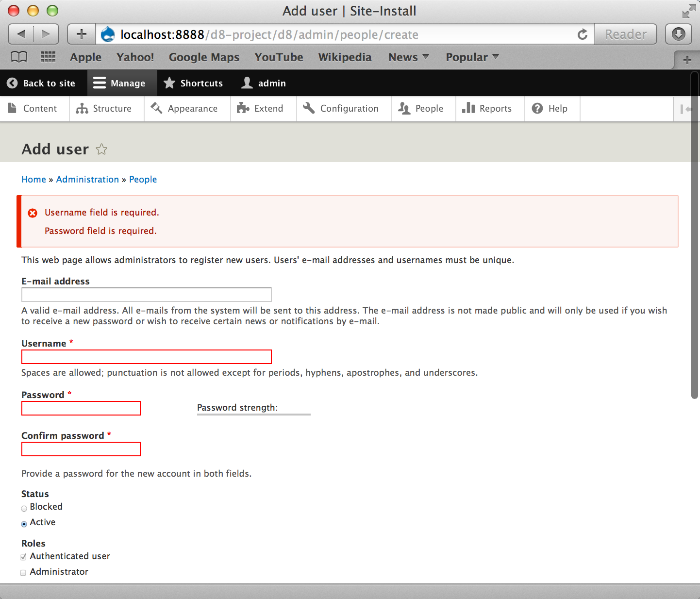The width and height of the screenshot is (700, 599).
Task: Click the Help question mark icon
Action: tap(537, 108)
